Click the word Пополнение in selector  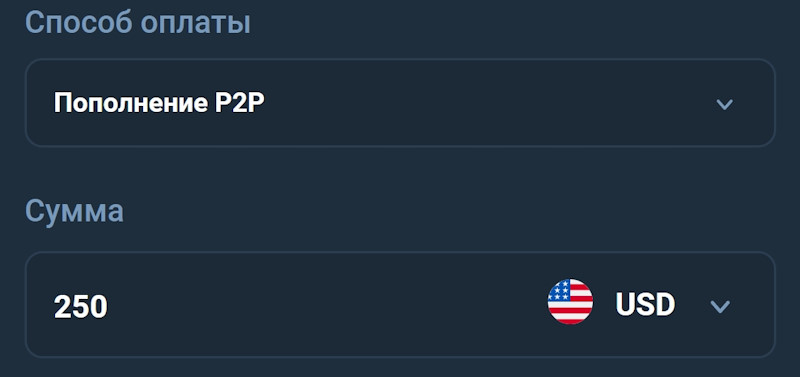coord(128,104)
